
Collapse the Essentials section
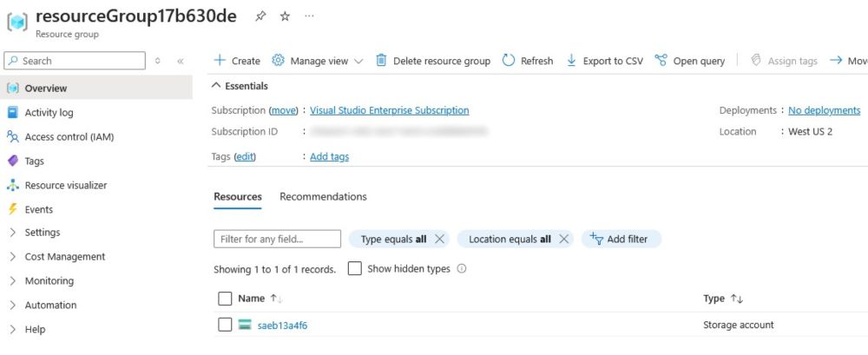pyautogui.click(x=240, y=86)
